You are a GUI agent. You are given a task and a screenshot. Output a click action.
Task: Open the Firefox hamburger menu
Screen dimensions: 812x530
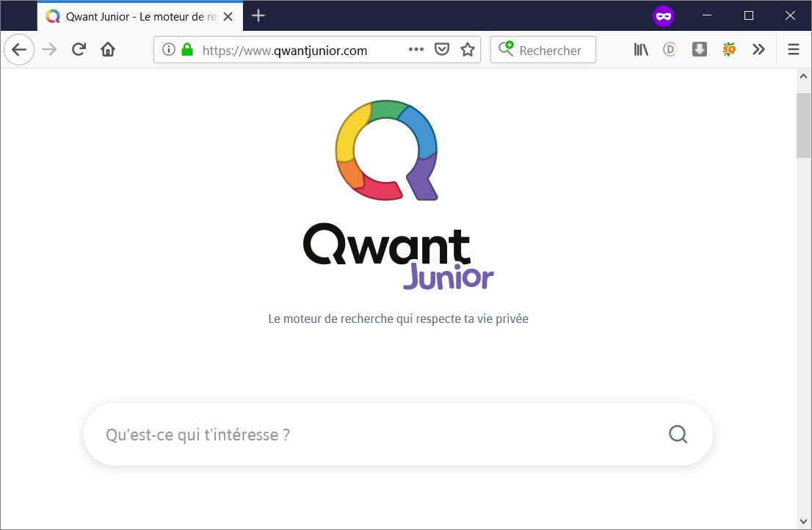click(x=794, y=50)
